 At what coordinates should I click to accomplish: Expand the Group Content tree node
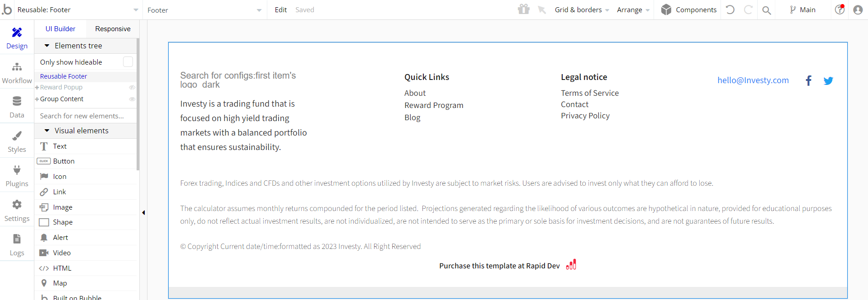coord(37,99)
